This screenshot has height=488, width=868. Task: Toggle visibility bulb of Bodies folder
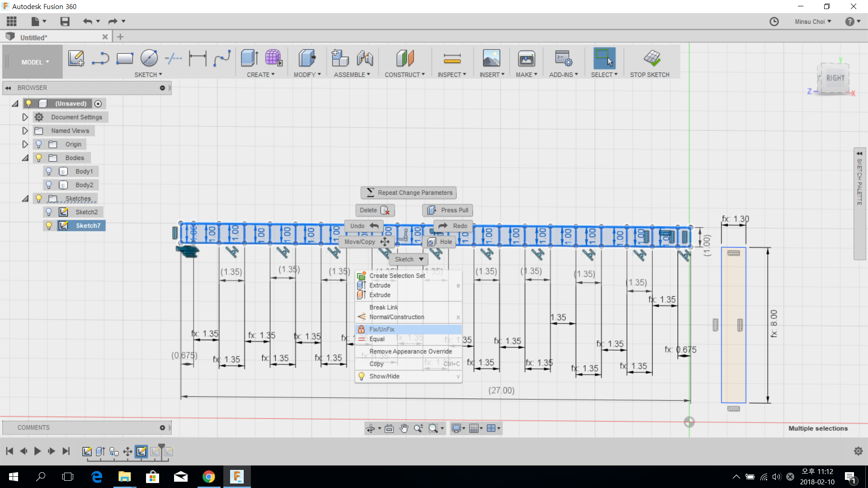[39, 158]
